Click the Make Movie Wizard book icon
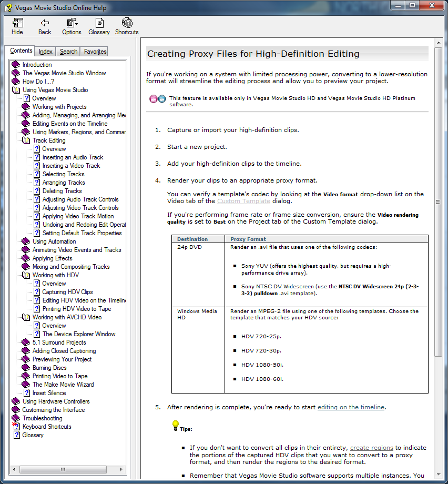 tap(26, 385)
